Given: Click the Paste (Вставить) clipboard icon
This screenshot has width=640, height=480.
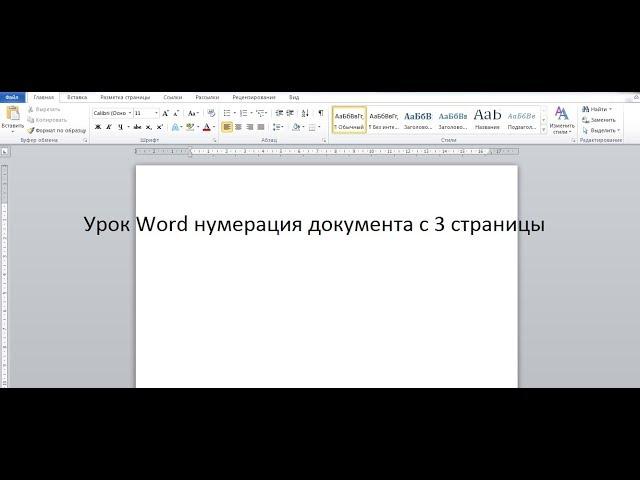Looking at the screenshot, I should point(13,114).
